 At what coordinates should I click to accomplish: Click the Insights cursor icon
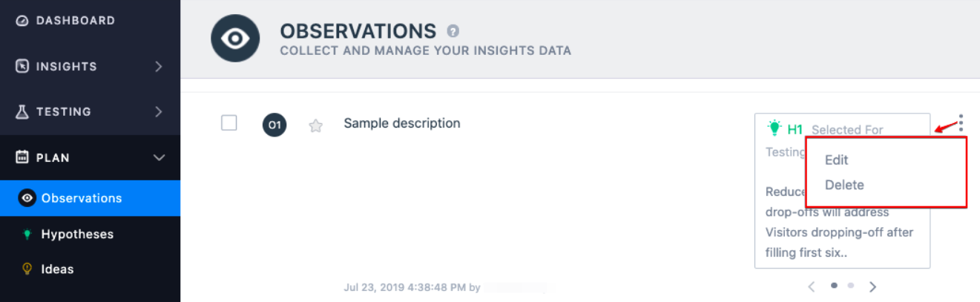coord(22,66)
